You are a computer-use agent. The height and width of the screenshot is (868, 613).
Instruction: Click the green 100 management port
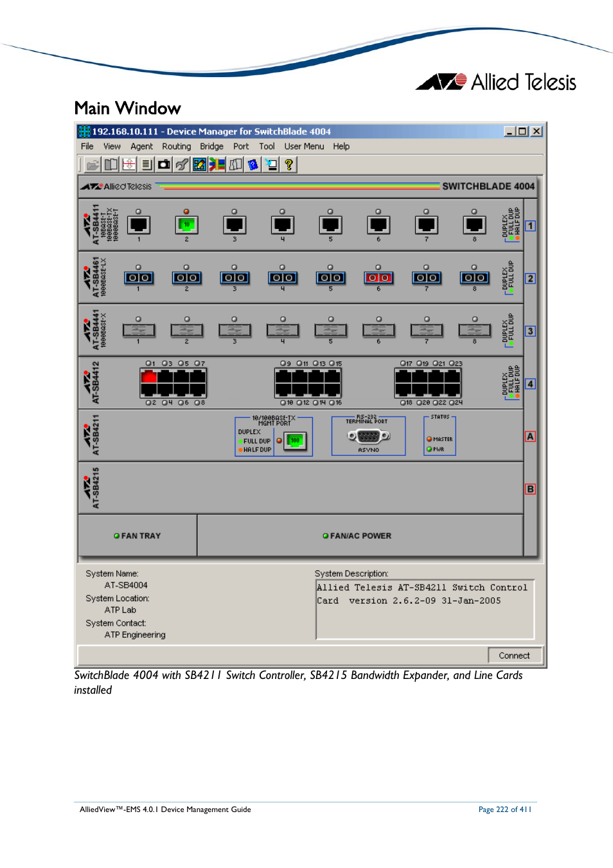tap(295, 441)
